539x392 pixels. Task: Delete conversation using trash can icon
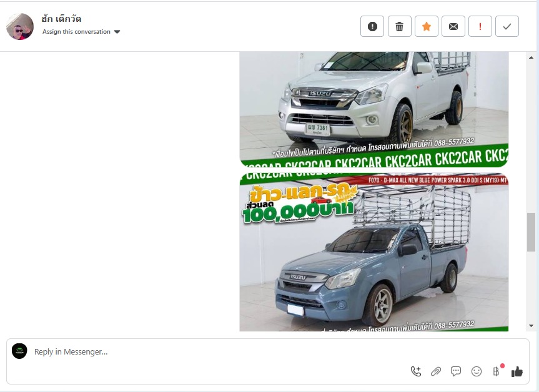pos(399,26)
